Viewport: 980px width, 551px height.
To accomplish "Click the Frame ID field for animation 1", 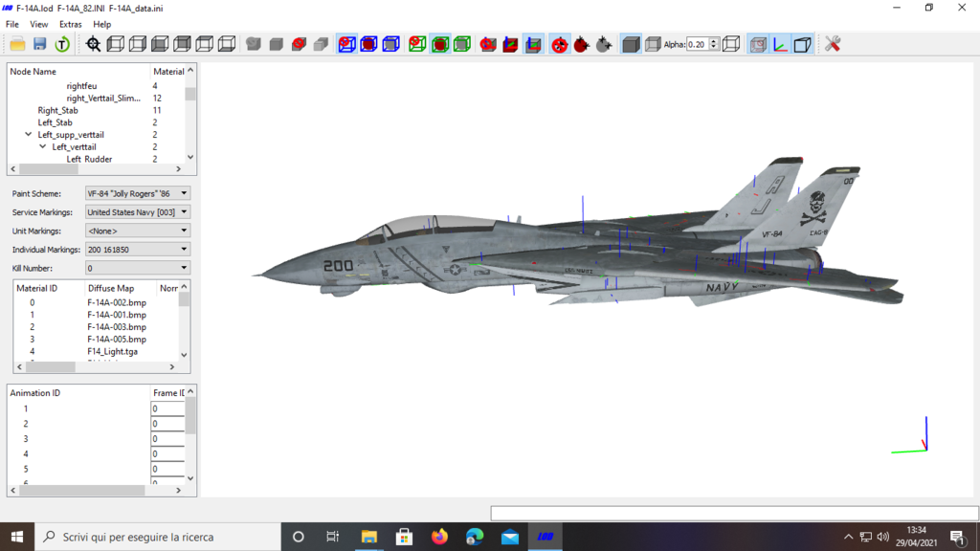I will (167, 408).
